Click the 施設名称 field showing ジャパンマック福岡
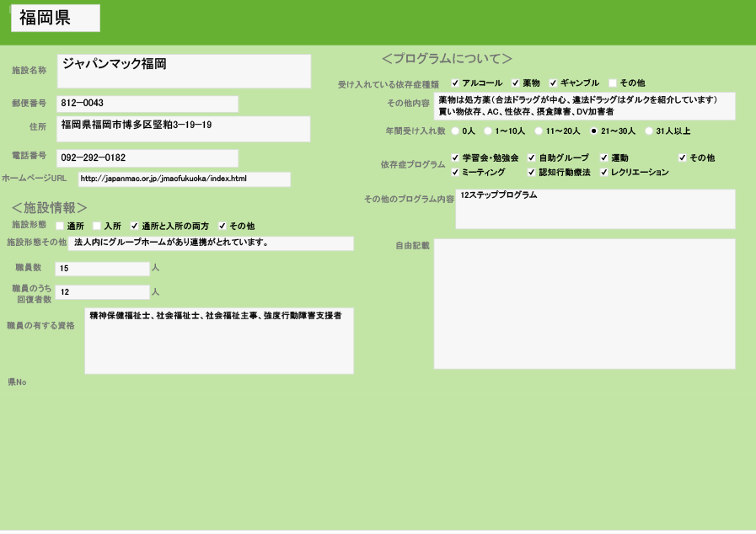 tap(184, 71)
